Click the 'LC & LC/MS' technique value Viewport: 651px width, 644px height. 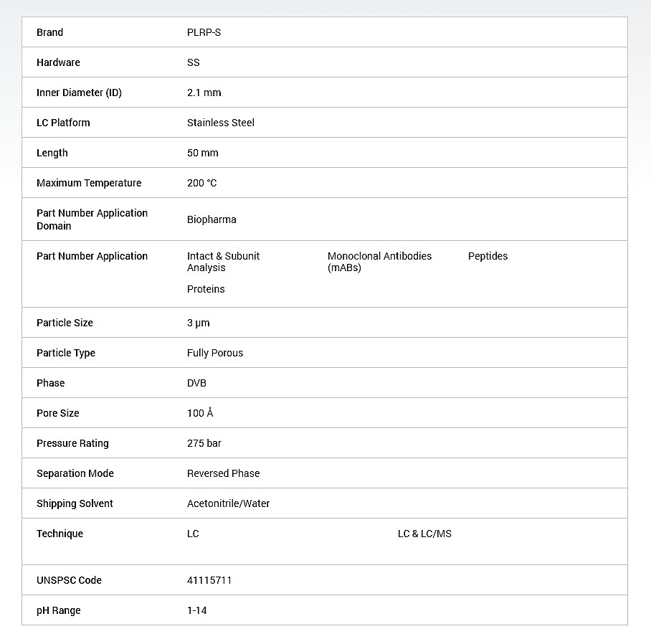point(424,534)
